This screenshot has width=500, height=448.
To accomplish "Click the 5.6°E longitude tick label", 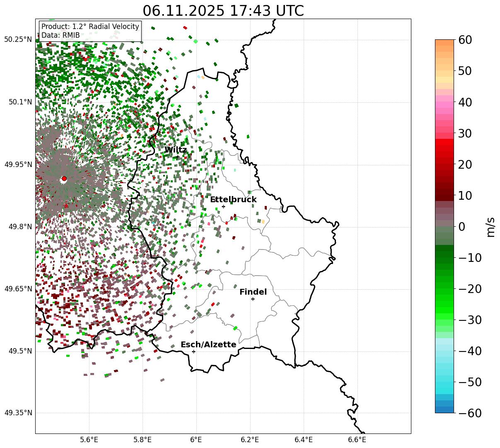I will pos(89,440).
